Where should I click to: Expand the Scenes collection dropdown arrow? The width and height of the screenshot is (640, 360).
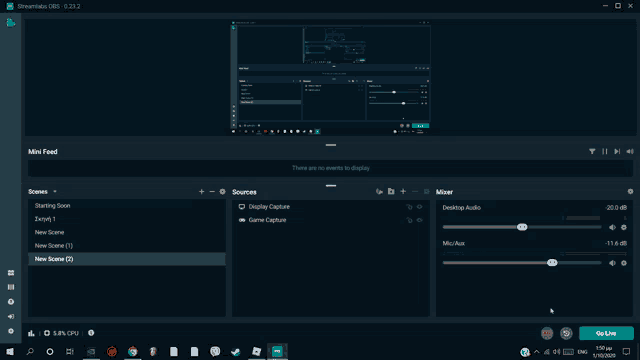55,191
